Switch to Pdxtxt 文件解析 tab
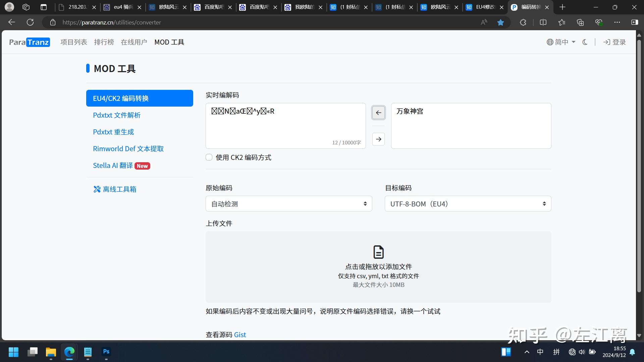The height and width of the screenshot is (362, 644). click(x=116, y=115)
